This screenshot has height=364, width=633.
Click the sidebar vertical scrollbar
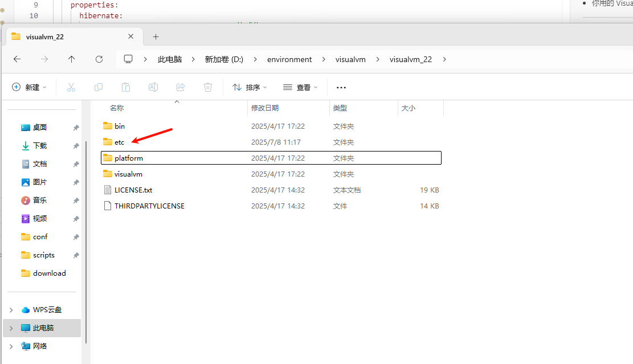click(x=86, y=242)
